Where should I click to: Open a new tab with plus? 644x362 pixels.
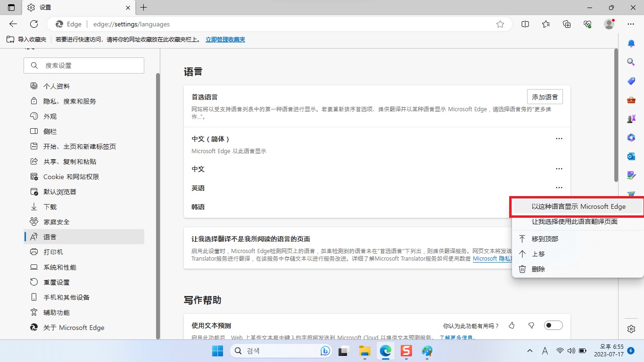click(144, 8)
